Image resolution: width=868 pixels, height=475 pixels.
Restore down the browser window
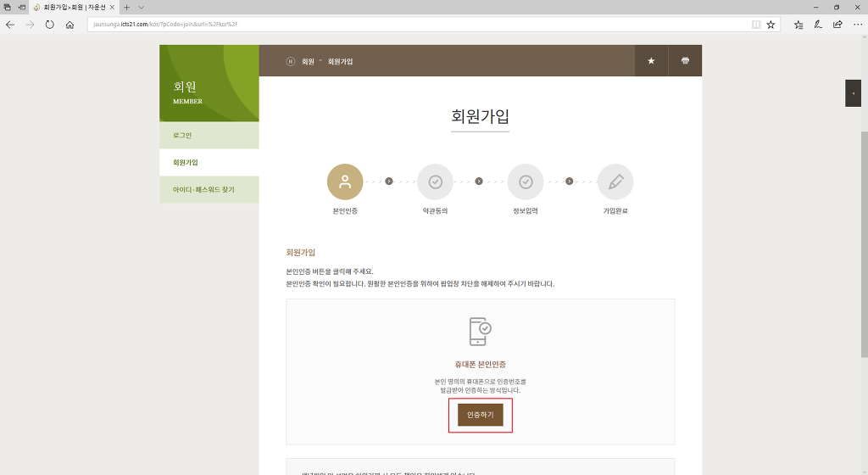click(837, 7)
